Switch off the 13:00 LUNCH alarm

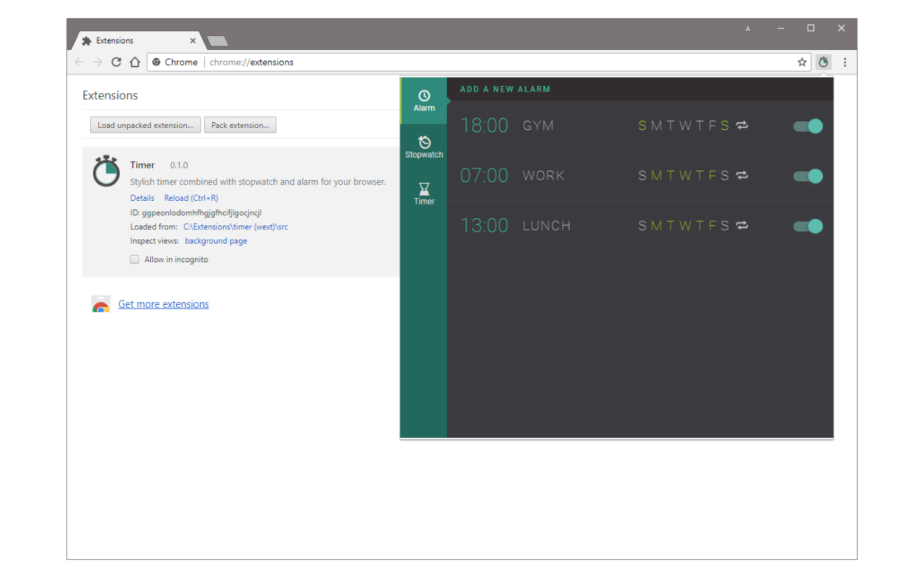click(808, 226)
